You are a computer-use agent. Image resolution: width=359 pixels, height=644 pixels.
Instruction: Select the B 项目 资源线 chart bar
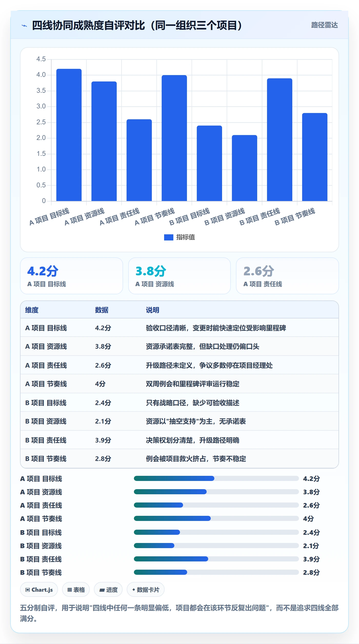(x=245, y=168)
